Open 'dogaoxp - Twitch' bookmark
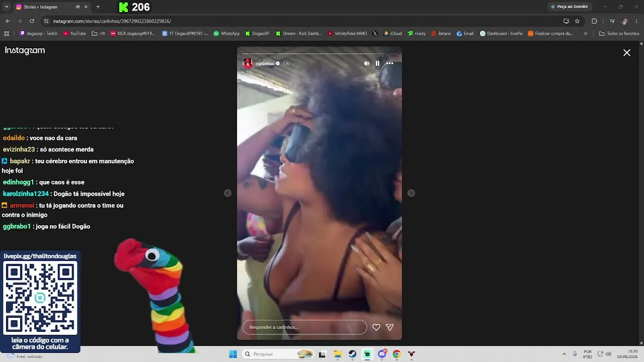 click(39, 34)
